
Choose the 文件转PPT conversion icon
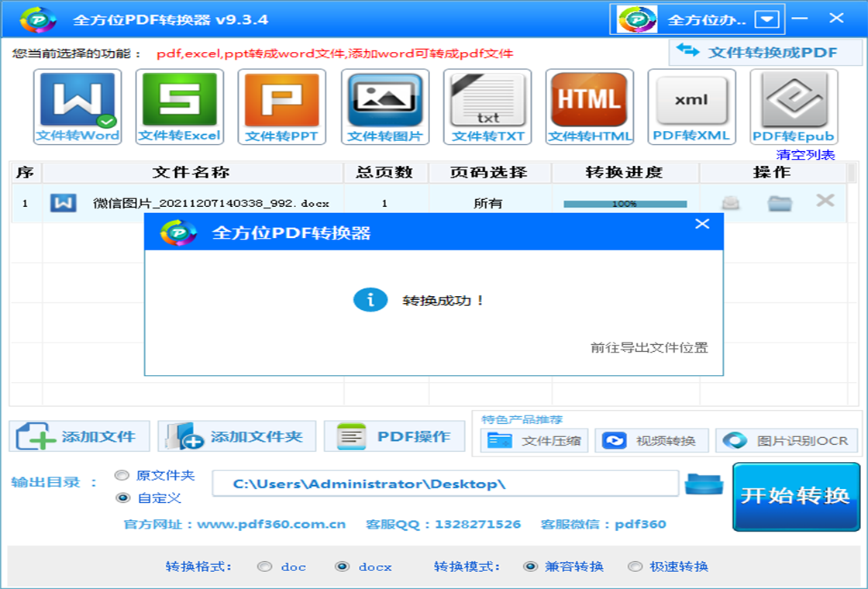(x=282, y=107)
